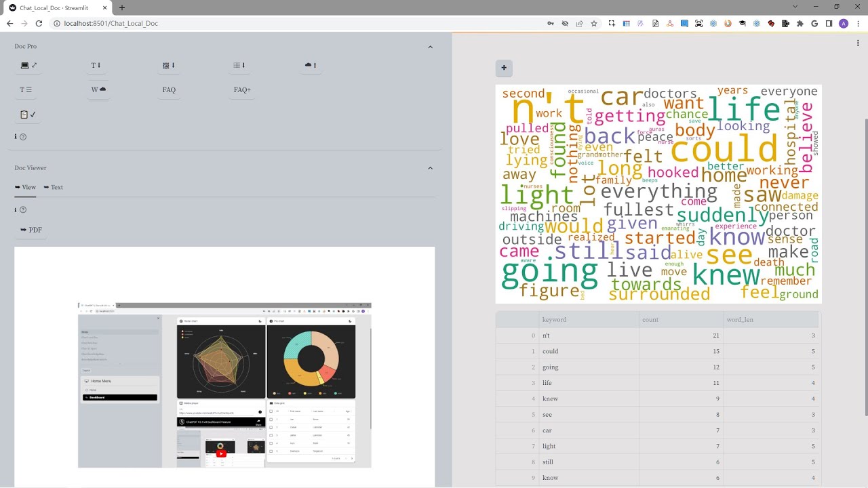Click the count value 21
This screenshot has height=488, width=868.
(681, 335)
